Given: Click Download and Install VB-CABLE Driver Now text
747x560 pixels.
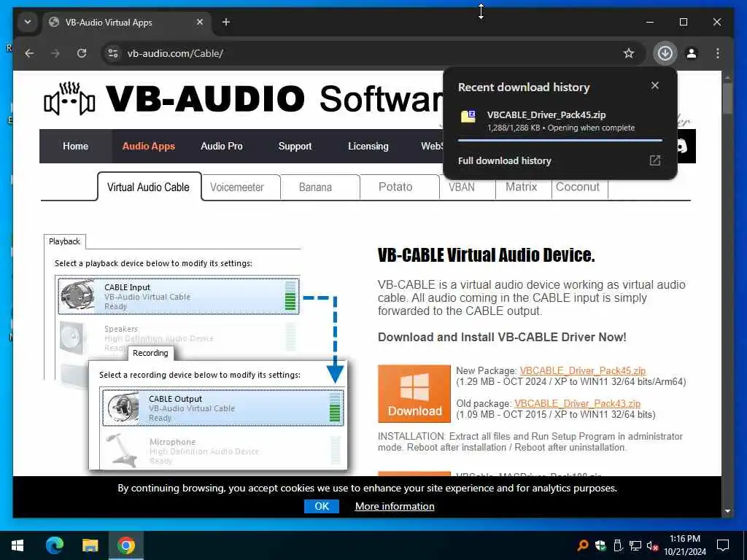Looking at the screenshot, I should (x=502, y=337).
